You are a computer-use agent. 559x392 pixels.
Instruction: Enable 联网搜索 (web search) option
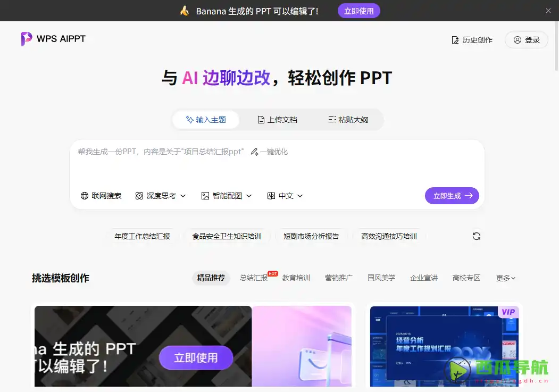pyautogui.click(x=101, y=195)
